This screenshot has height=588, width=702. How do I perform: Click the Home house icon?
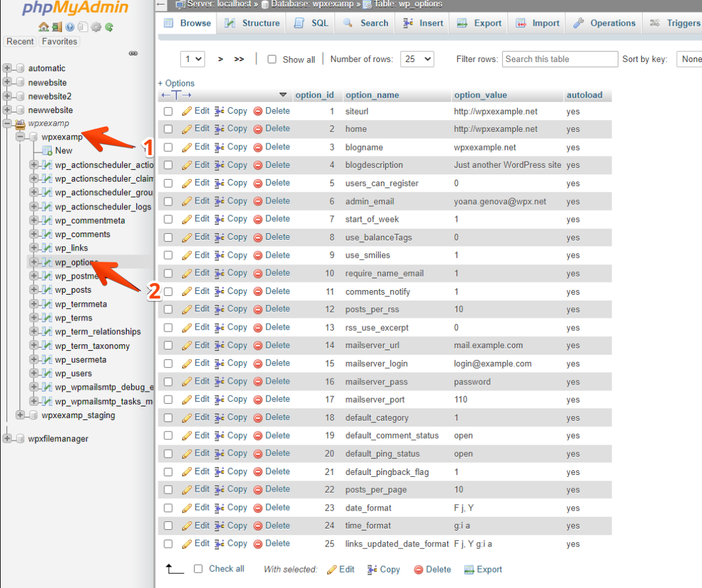pyautogui.click(x=43, y=27)
